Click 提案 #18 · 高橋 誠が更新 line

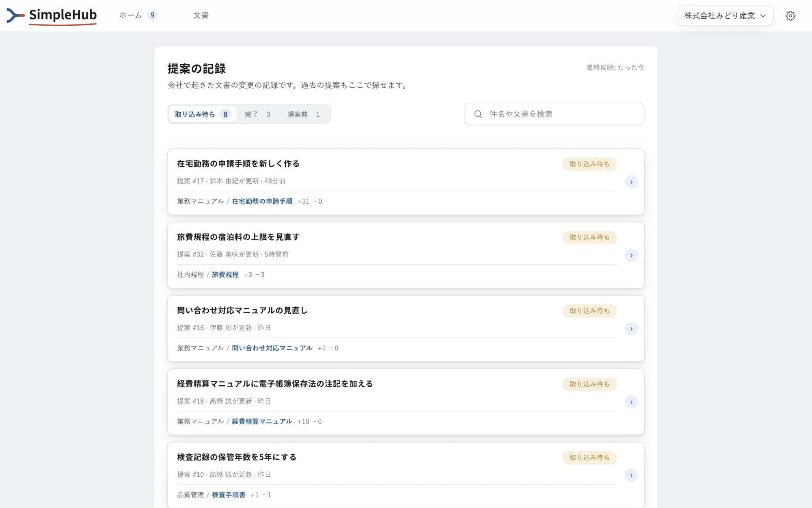(224, 401)
